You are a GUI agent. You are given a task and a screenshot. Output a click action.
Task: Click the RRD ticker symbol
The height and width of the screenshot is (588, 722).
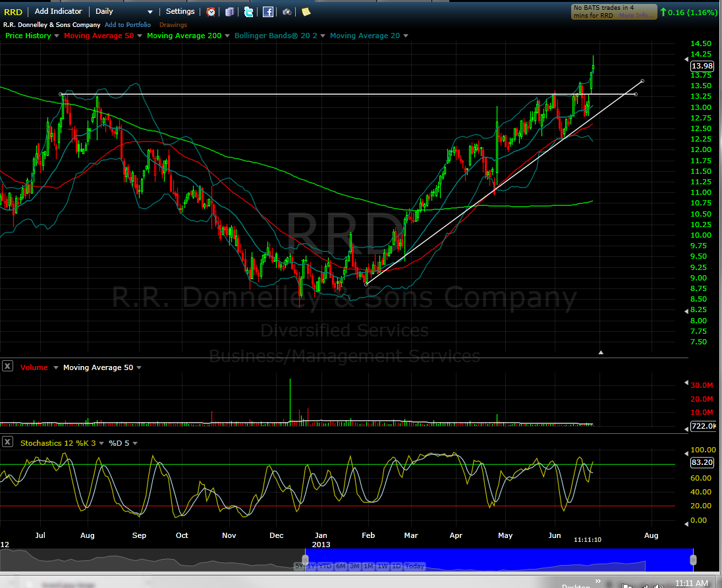click(13, 12)
